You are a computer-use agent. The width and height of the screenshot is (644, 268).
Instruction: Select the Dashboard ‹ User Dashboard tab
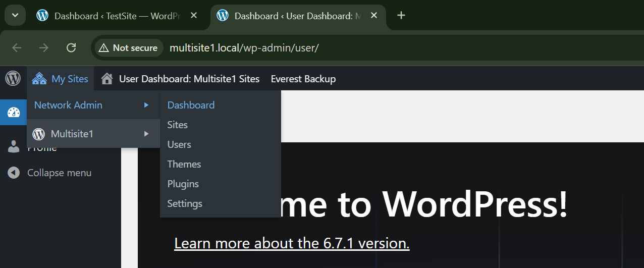(298, 16)
